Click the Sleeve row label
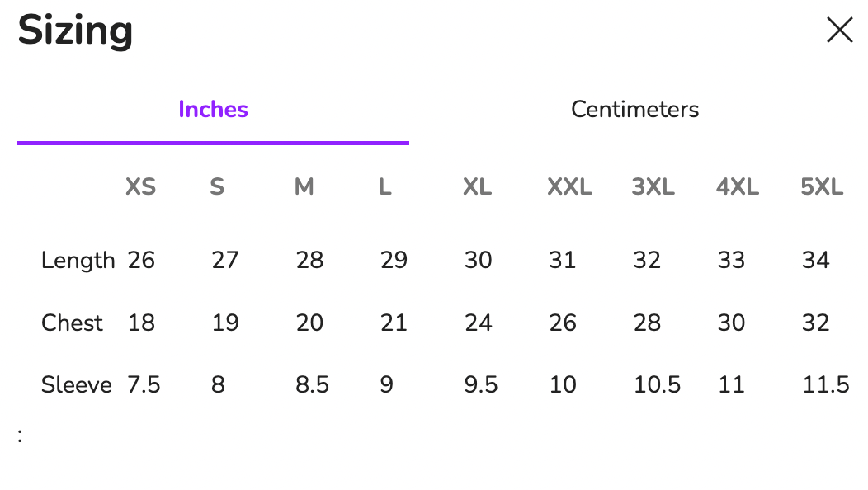Screen dimensions: 868x490 76,384
